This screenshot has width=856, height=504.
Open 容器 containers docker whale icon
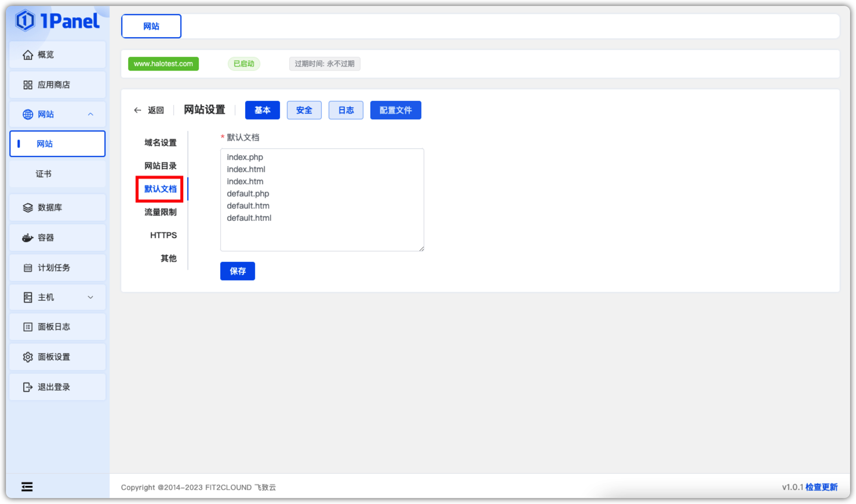(28, 238)
